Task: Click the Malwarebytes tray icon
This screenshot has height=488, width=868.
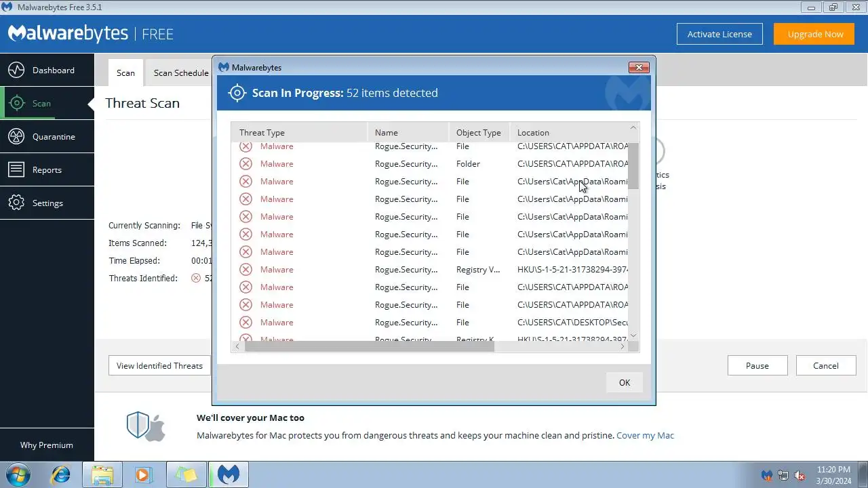Action: click(766, 475)
